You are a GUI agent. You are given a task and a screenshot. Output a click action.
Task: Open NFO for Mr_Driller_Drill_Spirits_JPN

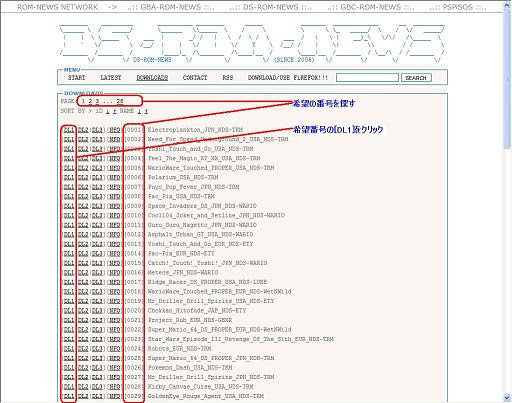click(115, 377)
